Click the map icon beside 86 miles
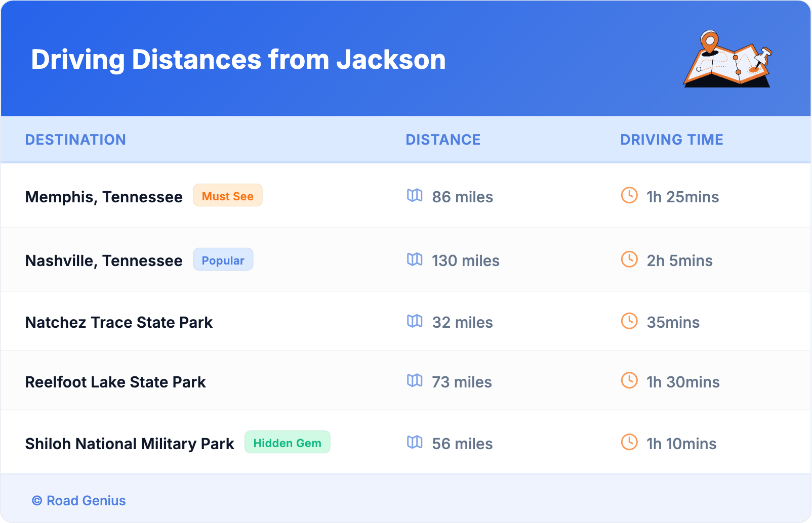 click(415, 195)
